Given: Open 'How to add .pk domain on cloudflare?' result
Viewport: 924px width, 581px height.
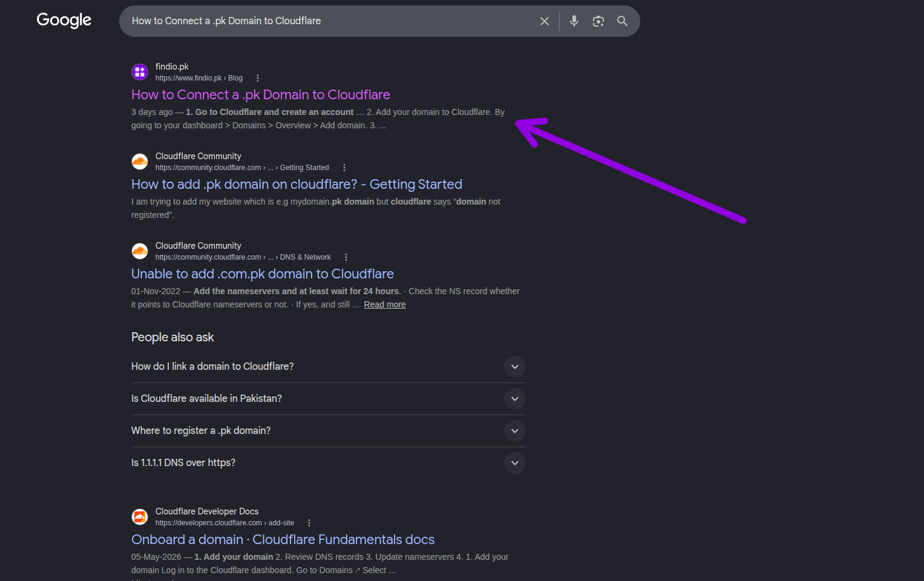Looking at the screenshot, I should click(297, 184).
